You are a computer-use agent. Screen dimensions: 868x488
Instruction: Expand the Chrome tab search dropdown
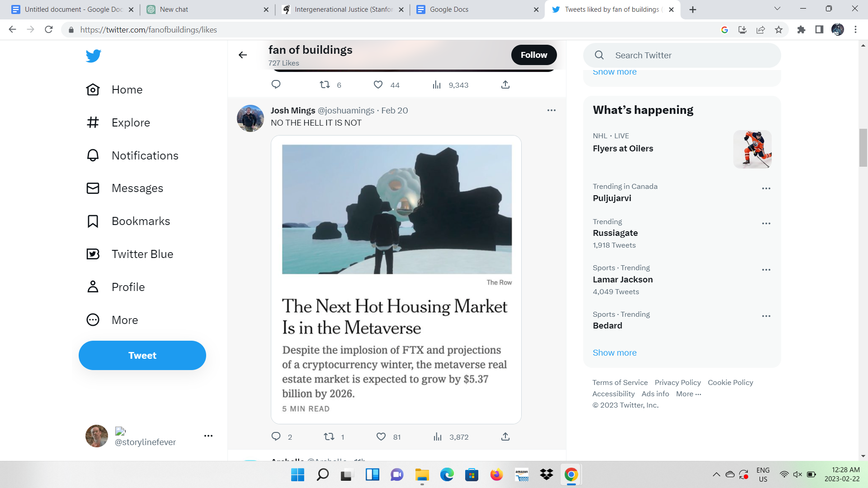(x=777, y=9)
